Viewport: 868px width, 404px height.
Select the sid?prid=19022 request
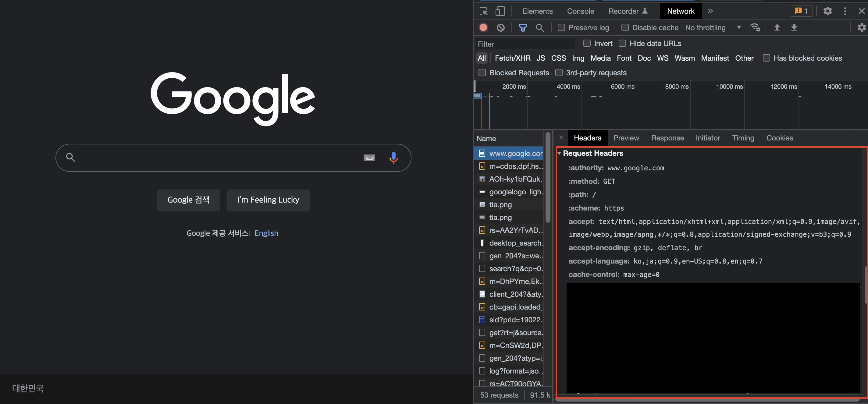pyautogui.click(x=509, y=320)
